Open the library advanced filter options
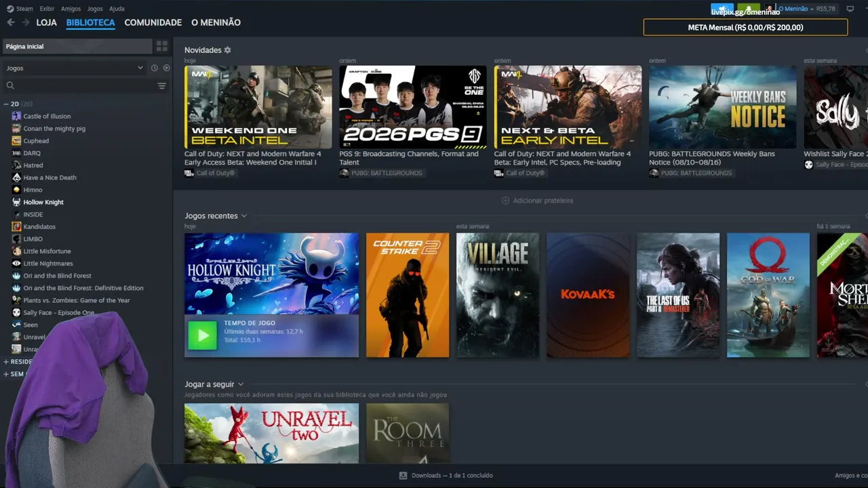The width and height of the screenshot is (868, 488). tap(161, 85)
